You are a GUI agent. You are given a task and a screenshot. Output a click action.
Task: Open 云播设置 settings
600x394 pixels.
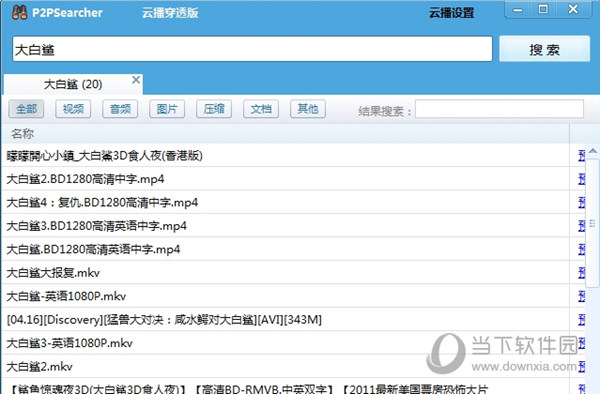452,13
